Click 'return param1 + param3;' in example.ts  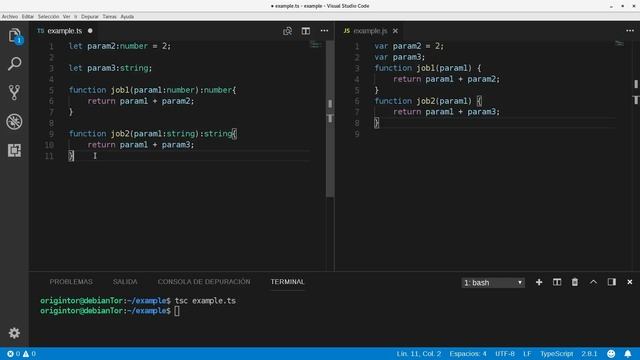point(141,145)
